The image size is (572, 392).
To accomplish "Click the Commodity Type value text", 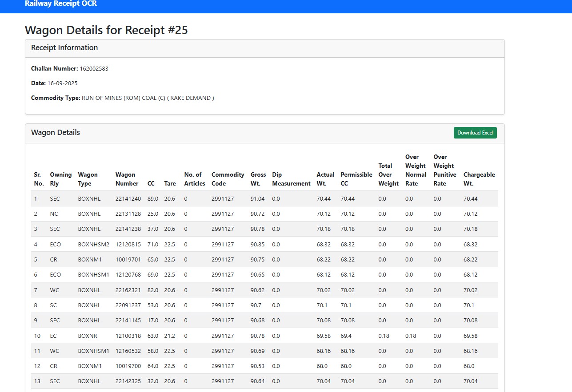I will pyautogui.click(x=148, y=98).
